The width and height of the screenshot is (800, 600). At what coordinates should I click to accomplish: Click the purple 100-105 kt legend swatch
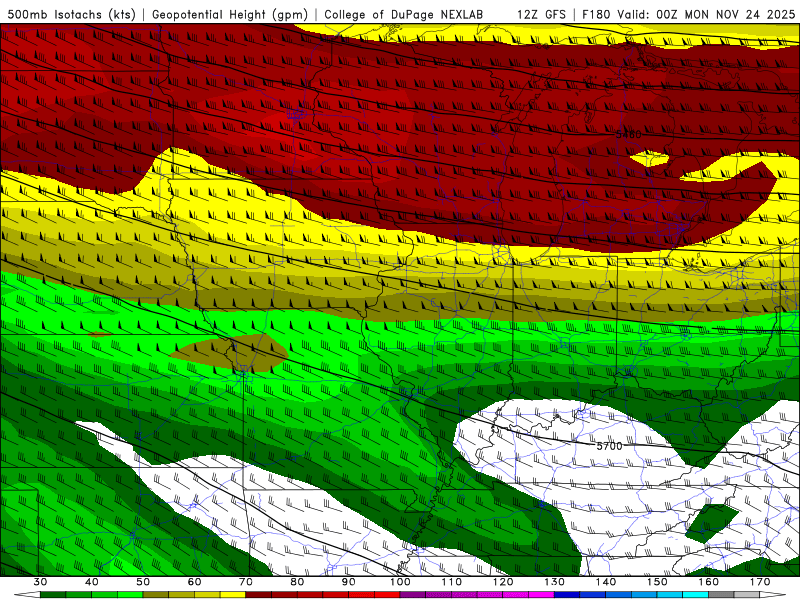413,594
